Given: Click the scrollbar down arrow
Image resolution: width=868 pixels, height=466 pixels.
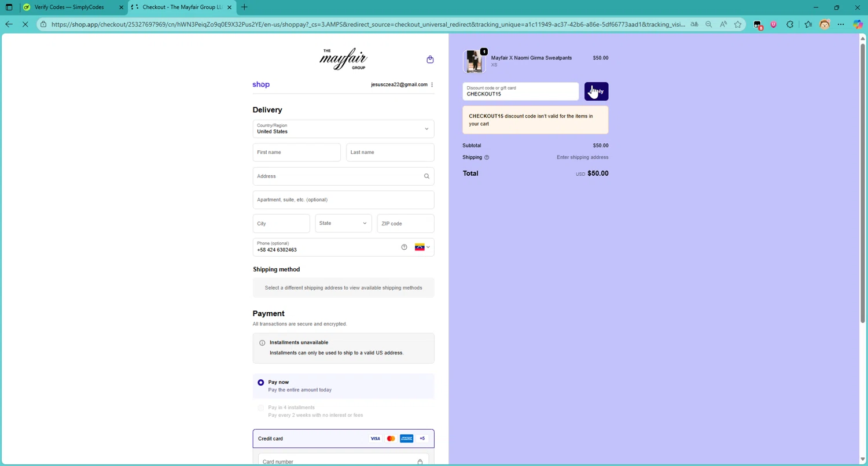Looking at the screenshot, I should coord(863,460).
